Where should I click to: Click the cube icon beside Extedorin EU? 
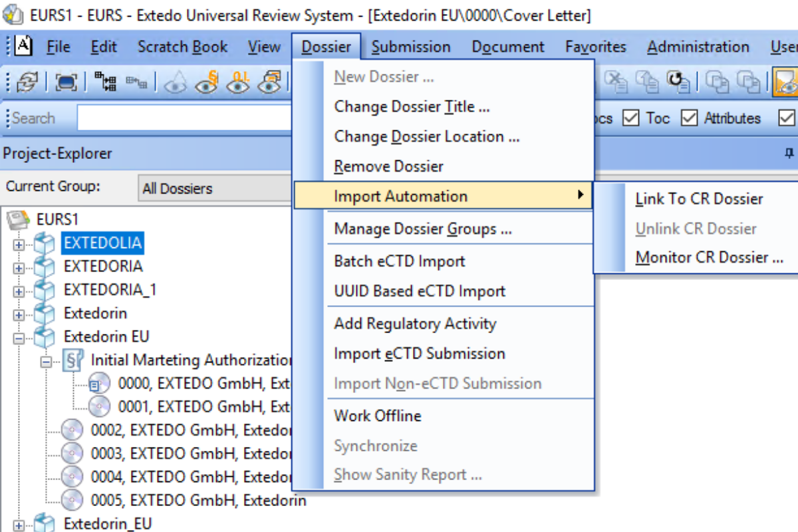tap(44, 337)
